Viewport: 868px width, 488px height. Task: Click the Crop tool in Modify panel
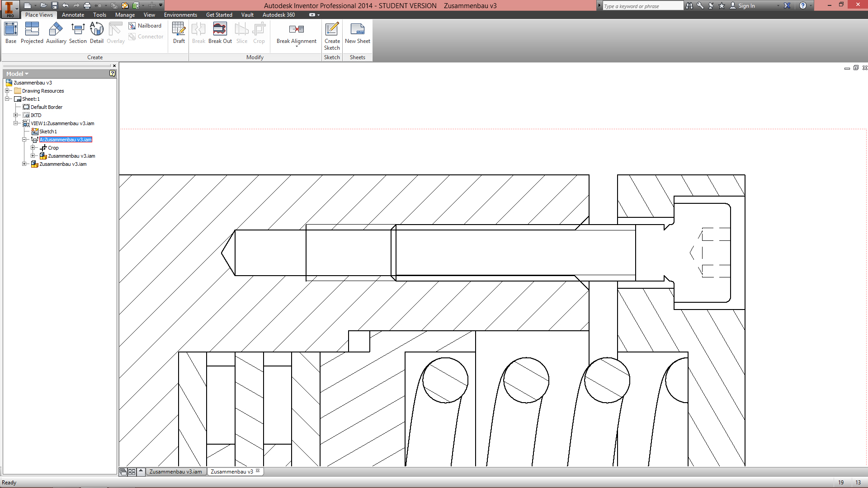click(x=259, y=32)
